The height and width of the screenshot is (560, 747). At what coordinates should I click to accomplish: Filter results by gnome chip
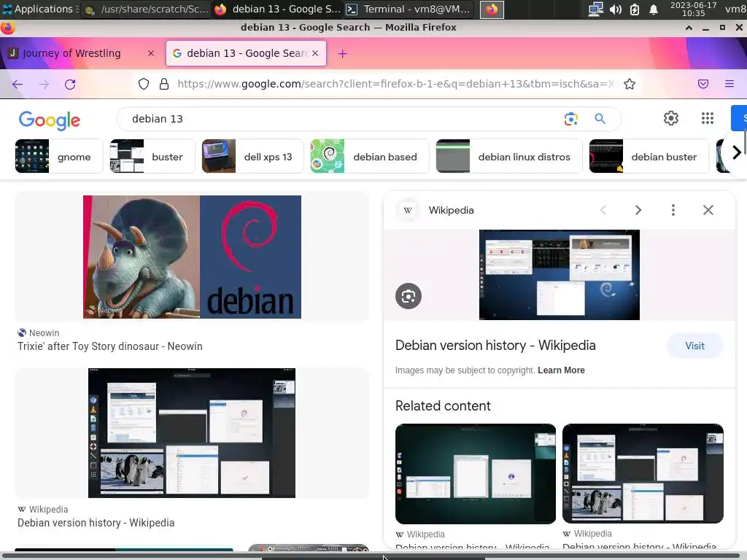(x=58, y=156)
